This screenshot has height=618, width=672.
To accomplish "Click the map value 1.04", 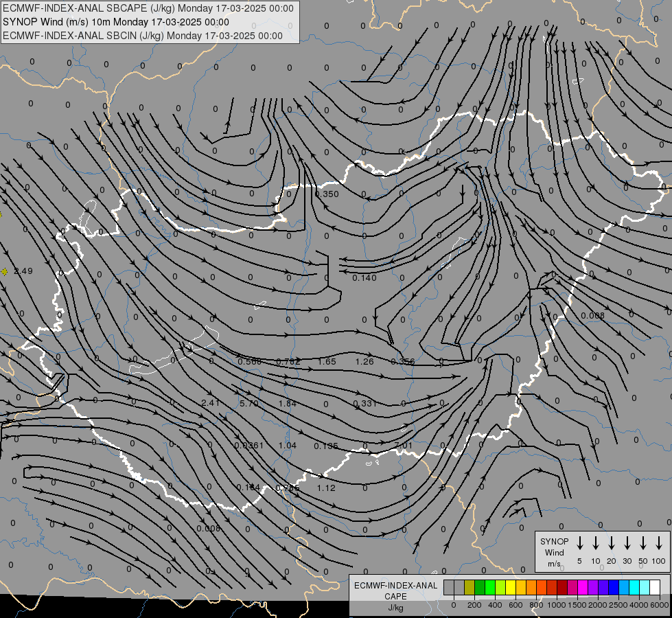I will [288, 446].
